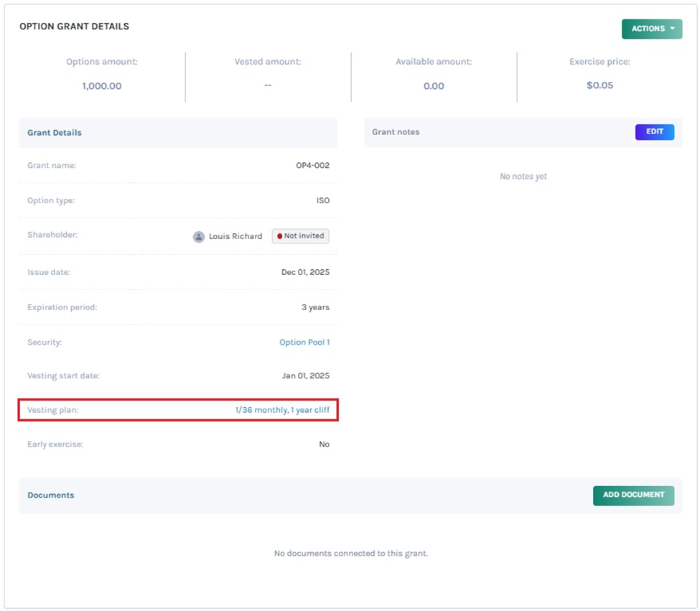Viewport: 700px width, 611px height.
Task: Select the Exercise price value $0.05
Action: click(599, 85)
